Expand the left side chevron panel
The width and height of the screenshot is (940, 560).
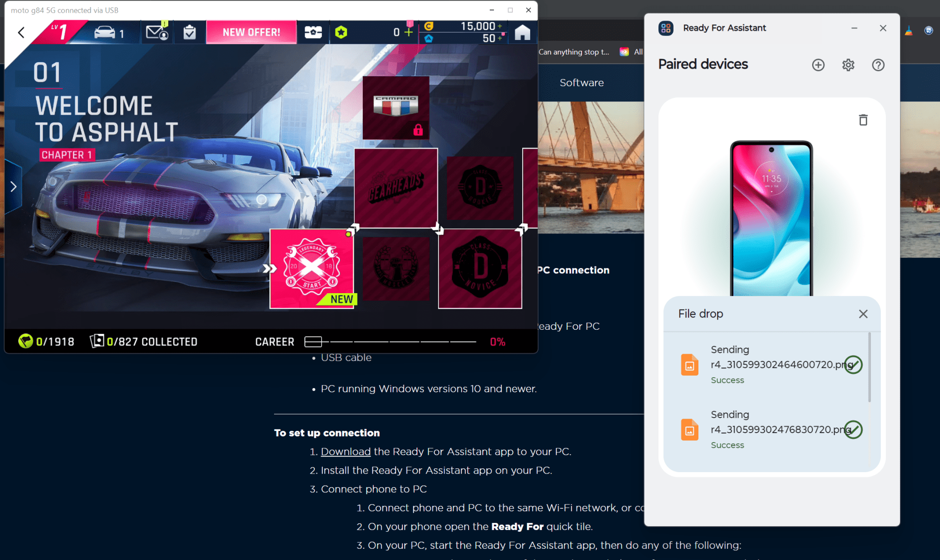click(x=13, y=187)
